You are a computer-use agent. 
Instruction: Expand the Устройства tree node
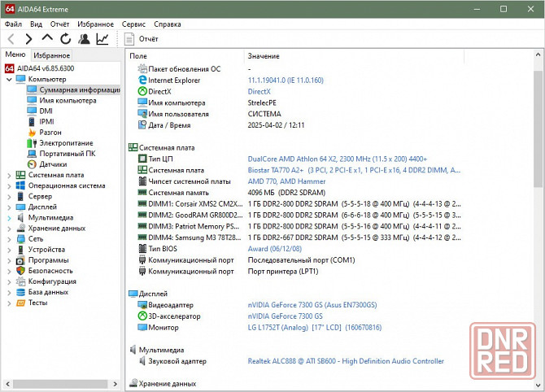pos(10,250)
